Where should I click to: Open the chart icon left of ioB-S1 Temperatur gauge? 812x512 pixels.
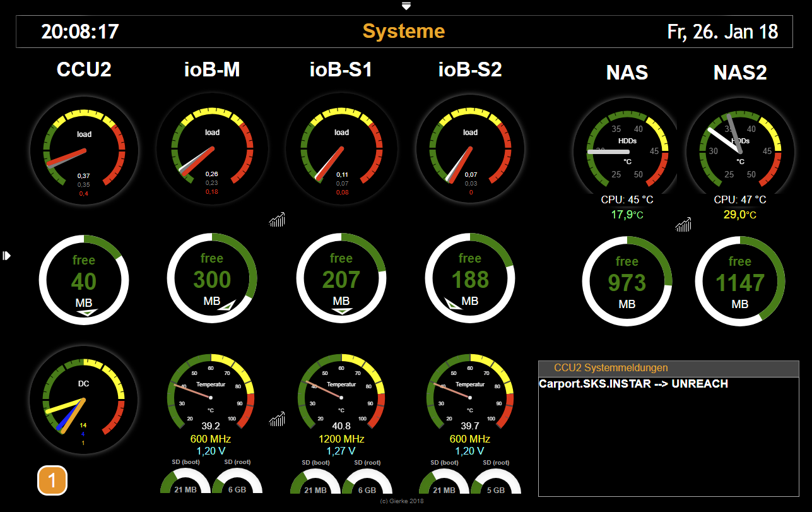pos(277,419)
